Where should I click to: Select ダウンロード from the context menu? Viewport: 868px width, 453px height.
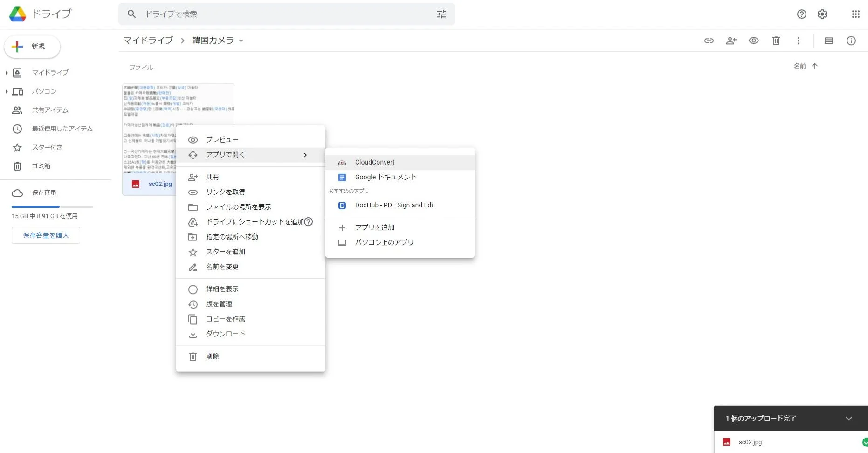click(225, 334)
